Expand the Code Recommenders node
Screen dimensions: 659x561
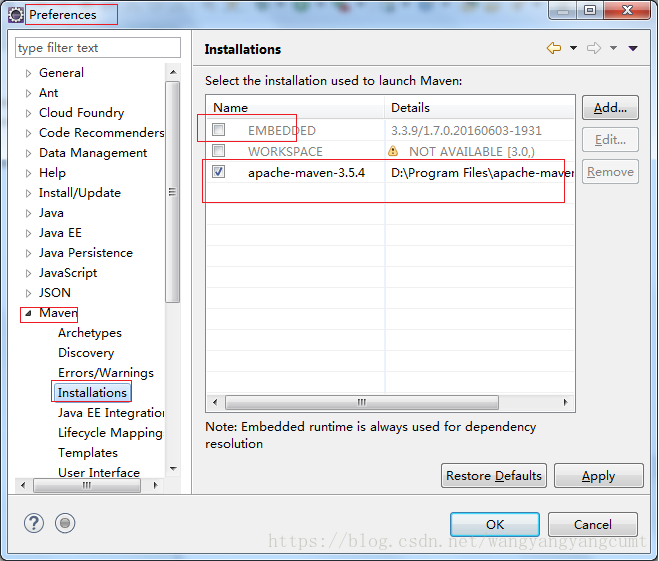28,134
